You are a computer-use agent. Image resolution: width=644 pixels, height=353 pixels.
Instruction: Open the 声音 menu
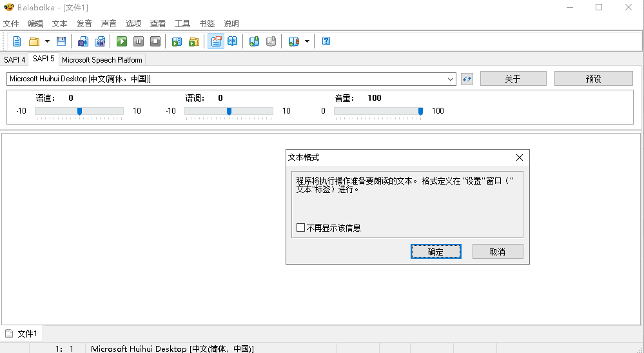click(x=109, y=23)
